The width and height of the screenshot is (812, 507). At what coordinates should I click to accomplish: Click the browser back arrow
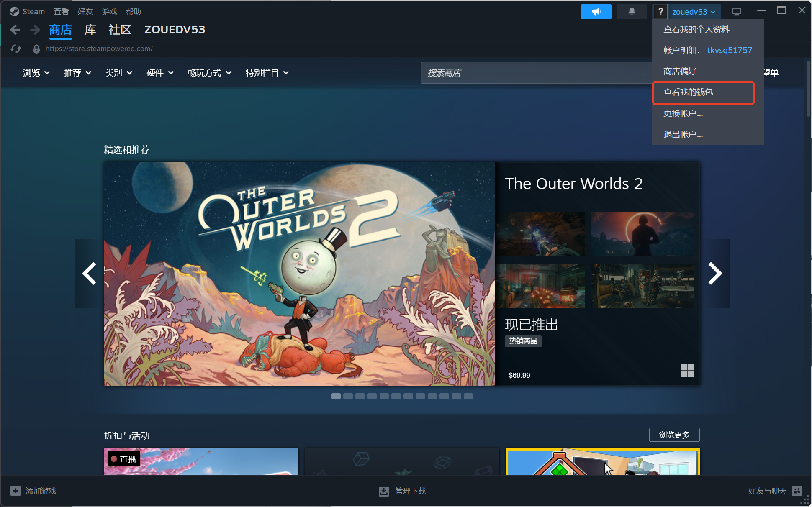coord(15,30)
